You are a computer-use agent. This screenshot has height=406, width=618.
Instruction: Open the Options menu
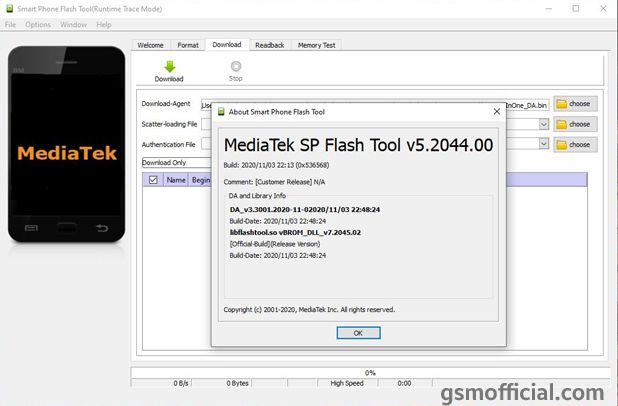(x=38, y=24)
